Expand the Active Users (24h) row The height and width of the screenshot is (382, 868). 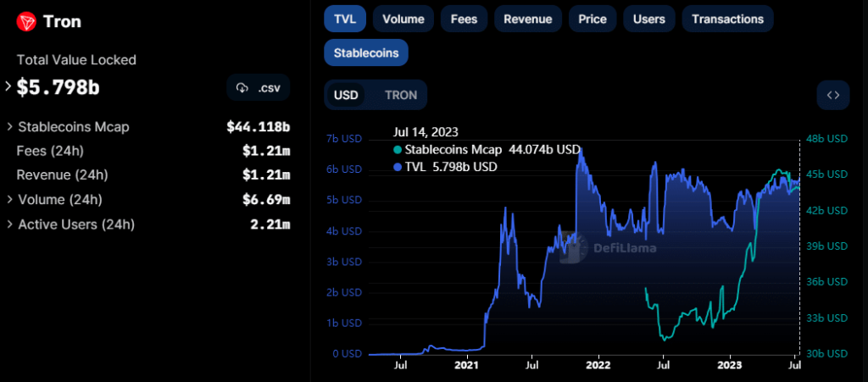coord(10,224)
